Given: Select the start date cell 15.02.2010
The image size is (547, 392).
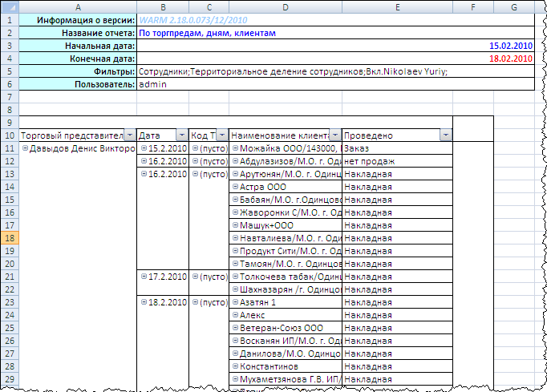Looking at the screenshot, I should [509, 46].
